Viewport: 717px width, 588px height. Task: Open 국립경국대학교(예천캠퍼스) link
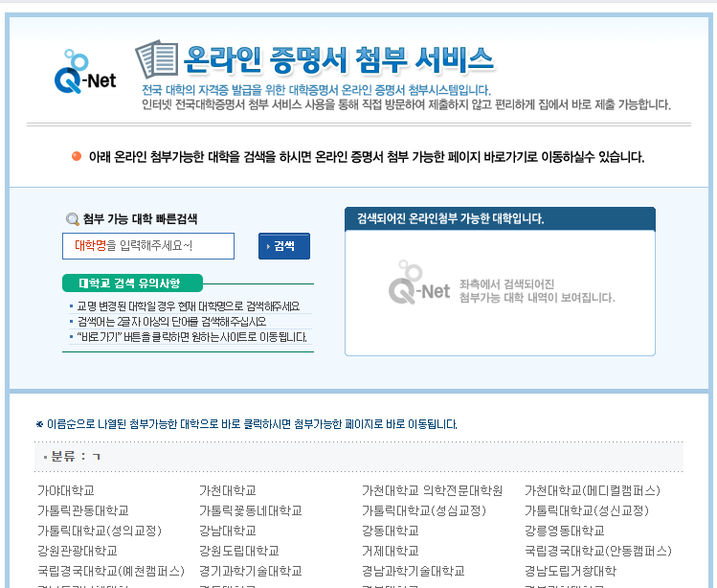111,571
